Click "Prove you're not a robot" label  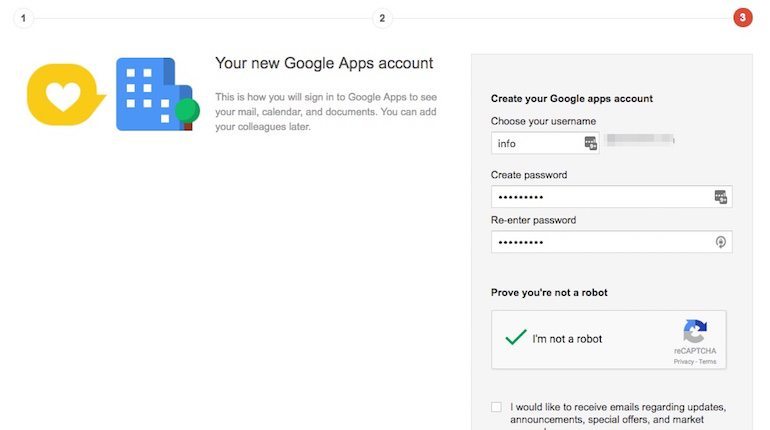click(x=549, y=293)
